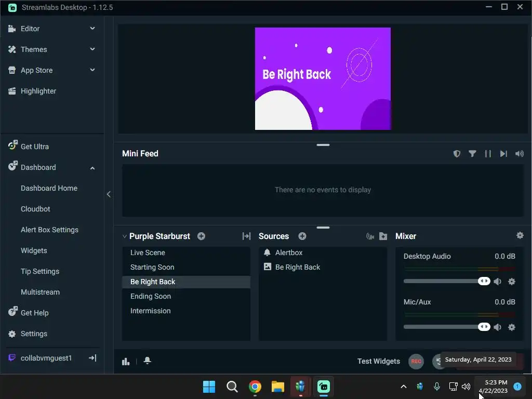Expand the Editor dropdown chevron

pos(92,29)
